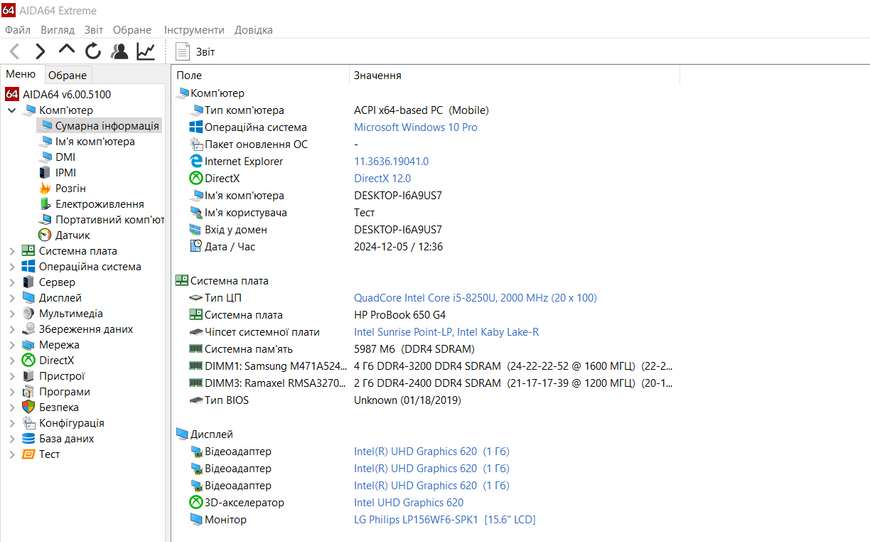Click the DMI icon in tree
Screen dimensions: 870x542
click(x=45, y=157)
